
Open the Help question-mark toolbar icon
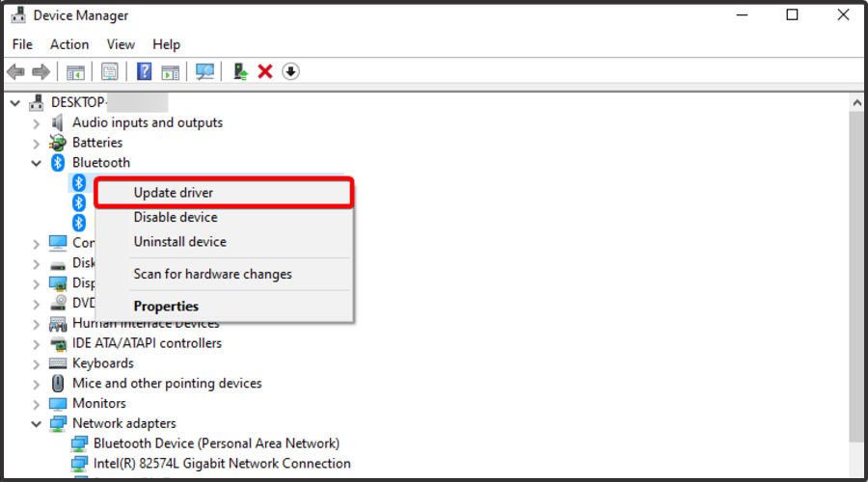(144, 71)
